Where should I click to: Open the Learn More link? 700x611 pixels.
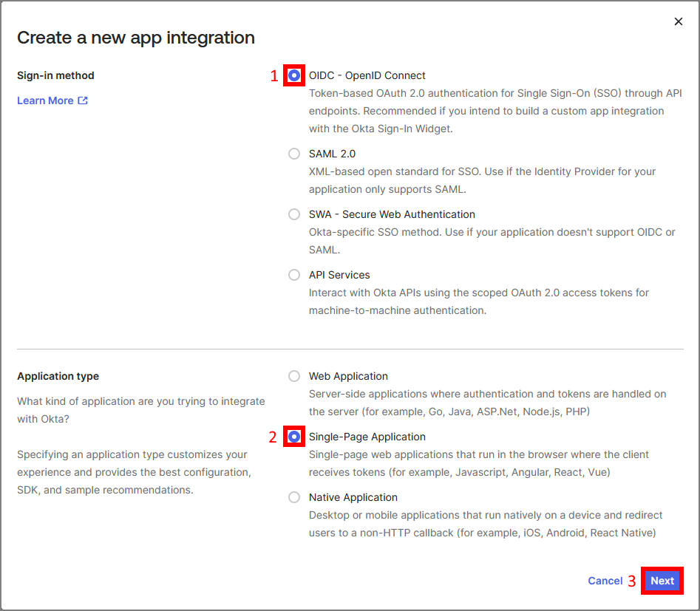coord(45,100)
